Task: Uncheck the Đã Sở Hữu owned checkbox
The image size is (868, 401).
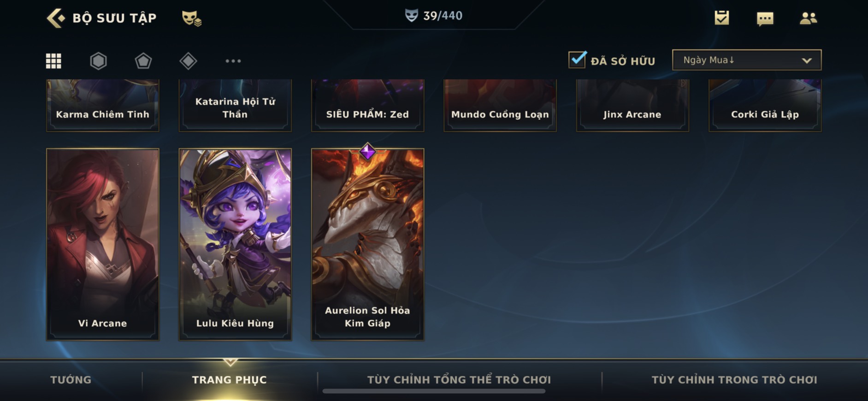Action: 577,60
